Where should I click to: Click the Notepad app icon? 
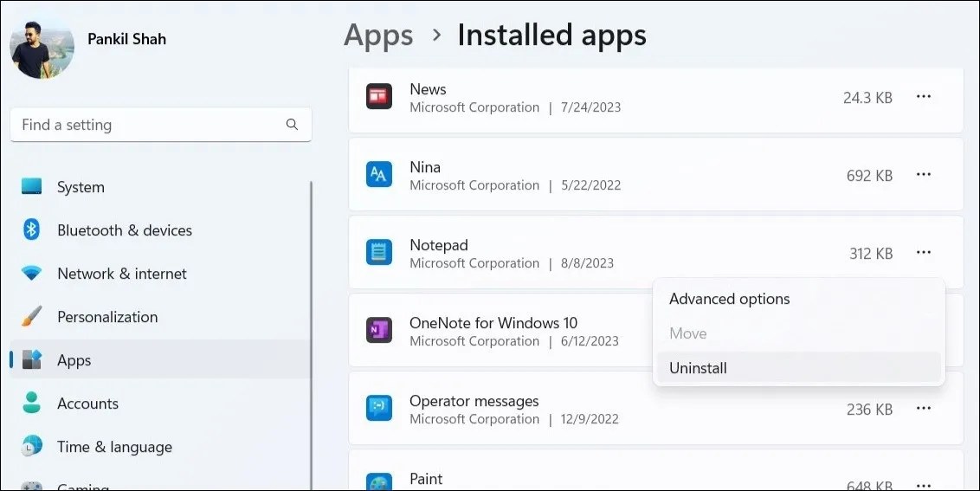click(378, 252)
